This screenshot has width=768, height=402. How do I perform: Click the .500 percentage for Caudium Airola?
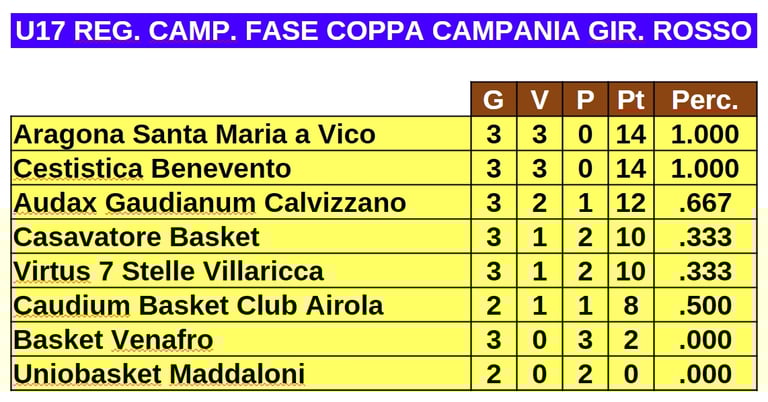point(705,305)
